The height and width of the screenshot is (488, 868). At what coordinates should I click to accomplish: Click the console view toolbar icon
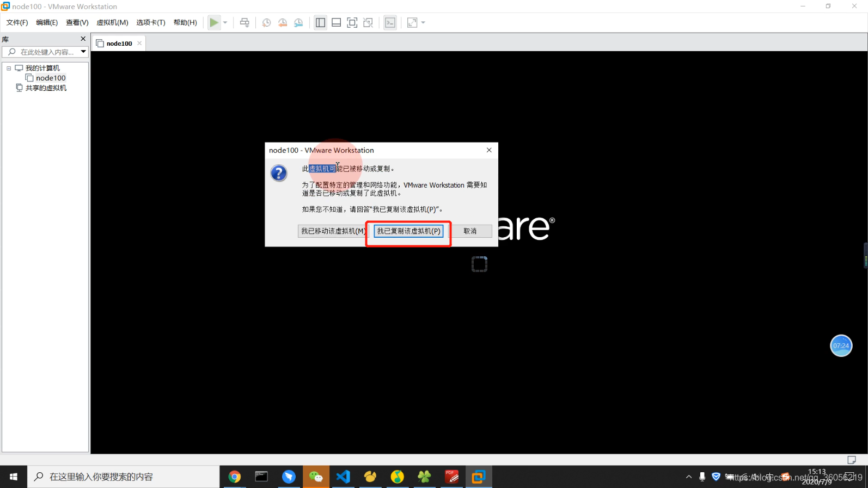[x=390, y=22]
